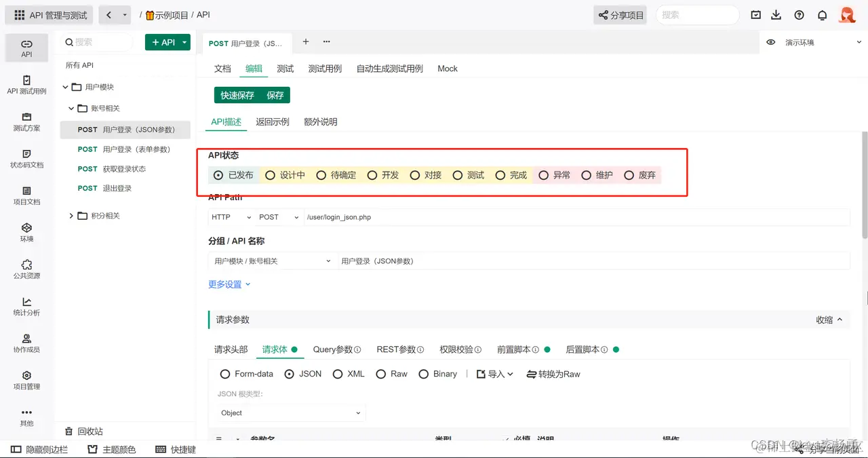Open the 项目管理 sidebar section
The image size is (868, 458).
click(x=26, y=380)
